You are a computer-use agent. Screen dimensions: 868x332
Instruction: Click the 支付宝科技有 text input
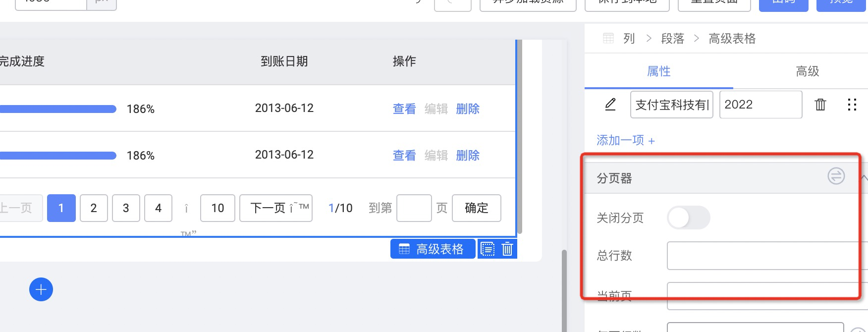pyautogui.click(x=672, y=105)
